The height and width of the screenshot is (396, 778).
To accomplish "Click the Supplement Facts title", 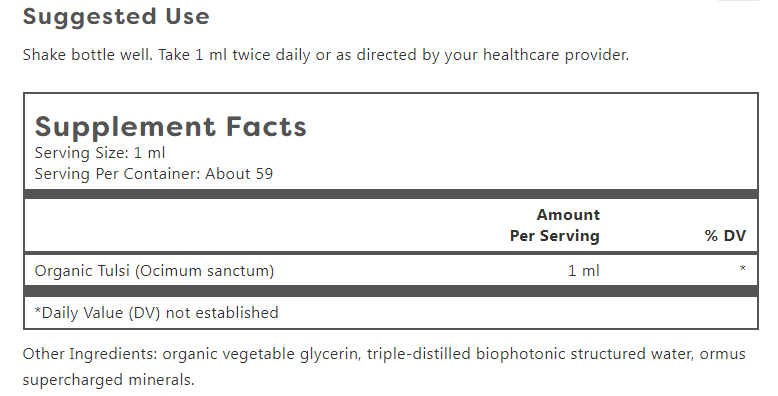I will [171, 127].
